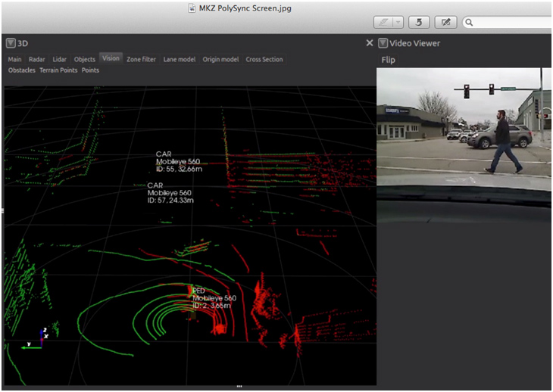
Task: Open the Zone filter tab
Action: 141,59
